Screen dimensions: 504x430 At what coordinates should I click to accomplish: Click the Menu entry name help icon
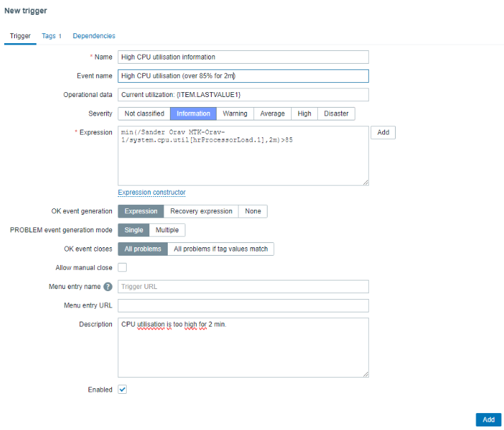108,287
